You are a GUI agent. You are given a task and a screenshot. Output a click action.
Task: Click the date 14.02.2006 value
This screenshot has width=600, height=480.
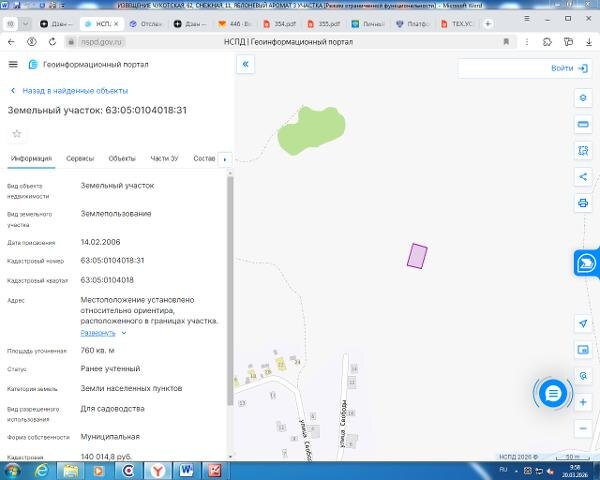[x=100, y=242]
